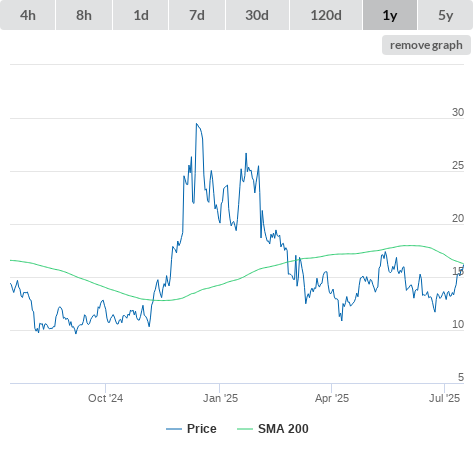Click the active 1y range tab

(390, 15)
